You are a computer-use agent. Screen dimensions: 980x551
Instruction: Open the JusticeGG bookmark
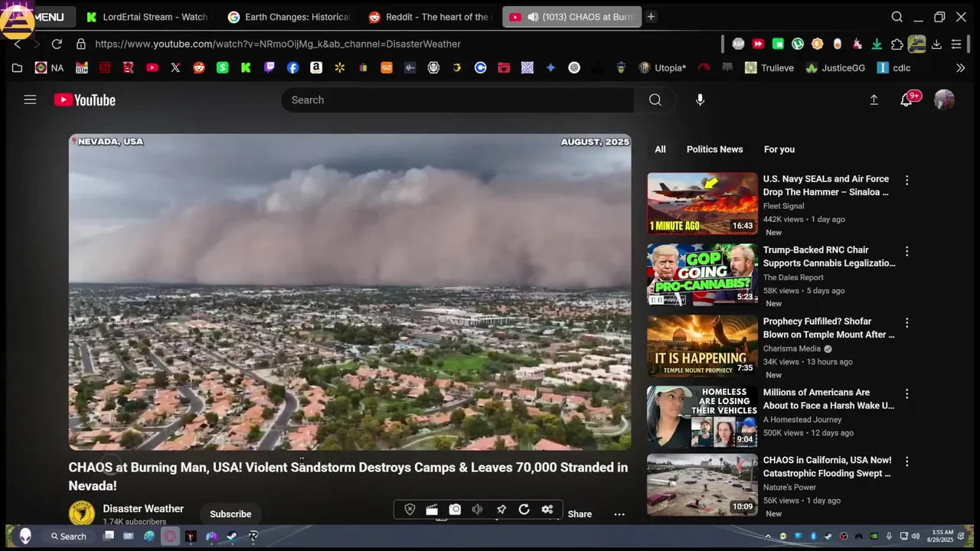point(835,67)
